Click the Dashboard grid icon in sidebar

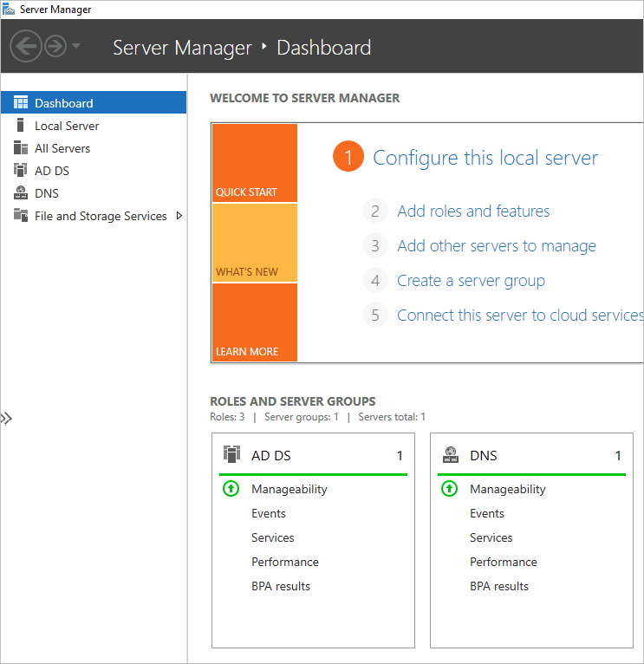21,102
